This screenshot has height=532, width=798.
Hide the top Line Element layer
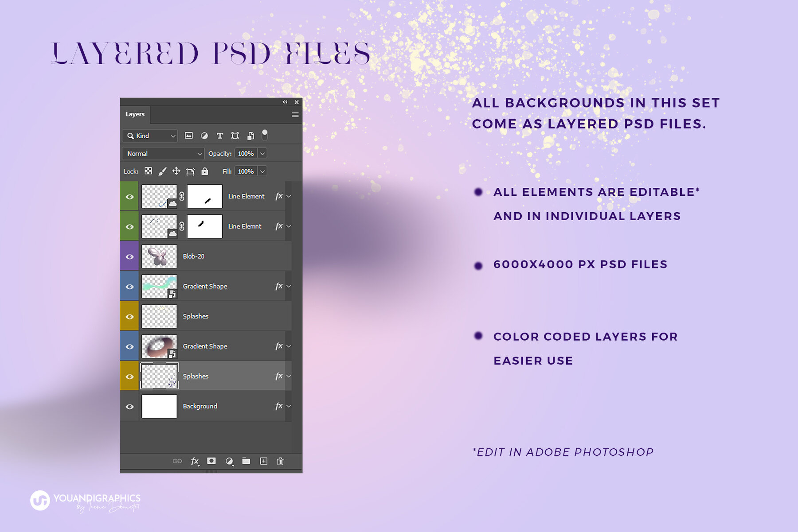(129, 197)
